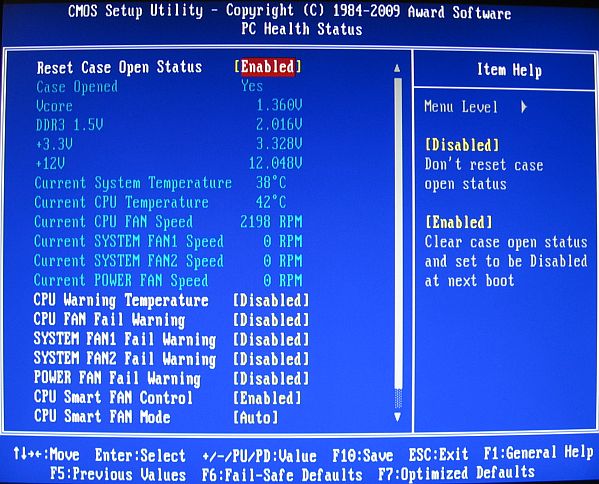Click F10:Save in the footer

click(x=363, y=455)
